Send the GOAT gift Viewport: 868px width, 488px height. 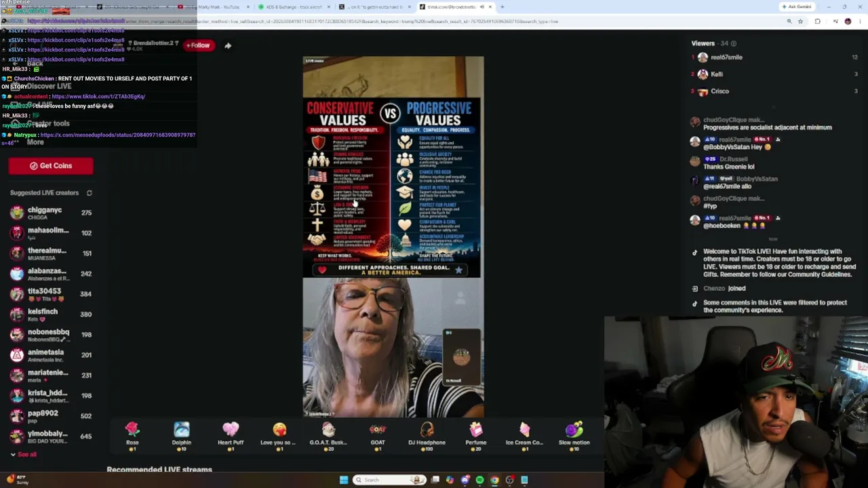tap(378, 435)
